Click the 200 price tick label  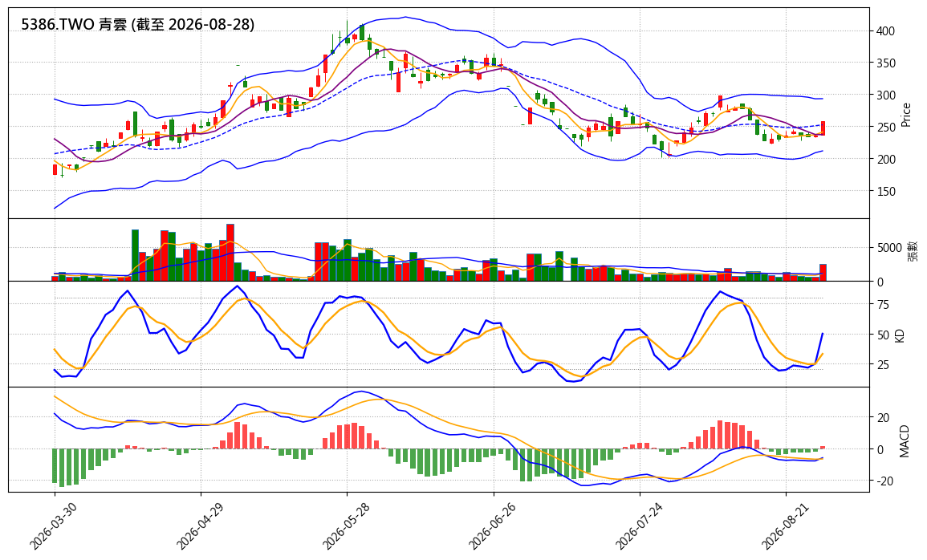point(886,160)
